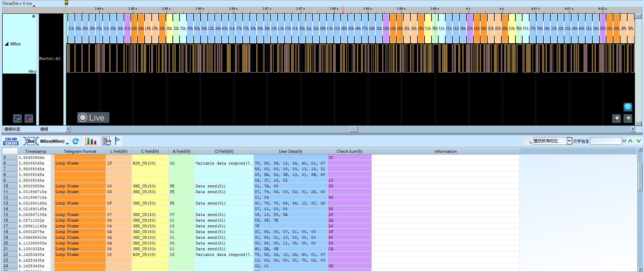Zoom out the waveform view
Viewport: 644px width, 273px height.
(616, 118)
